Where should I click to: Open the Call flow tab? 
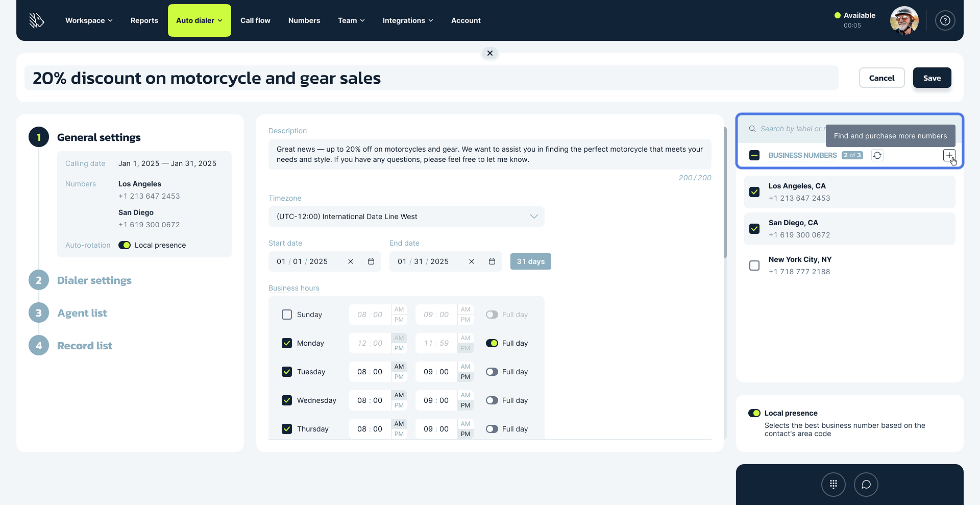[x=255, y=20]
